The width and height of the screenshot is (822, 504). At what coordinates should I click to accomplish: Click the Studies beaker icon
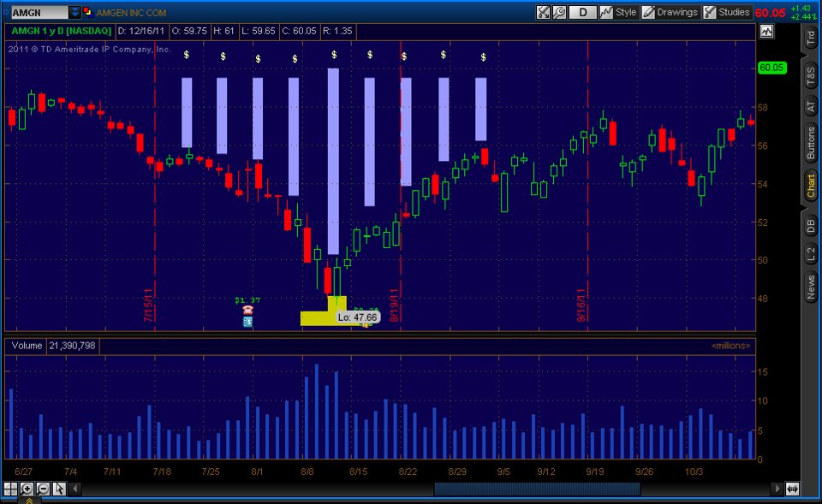[709, 12]
